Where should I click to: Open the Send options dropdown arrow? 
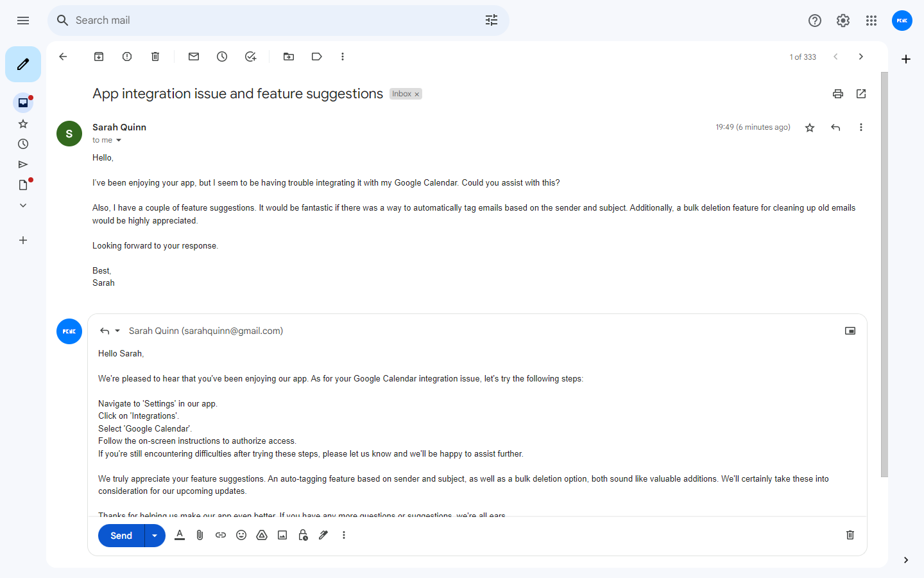pos(154,535)
